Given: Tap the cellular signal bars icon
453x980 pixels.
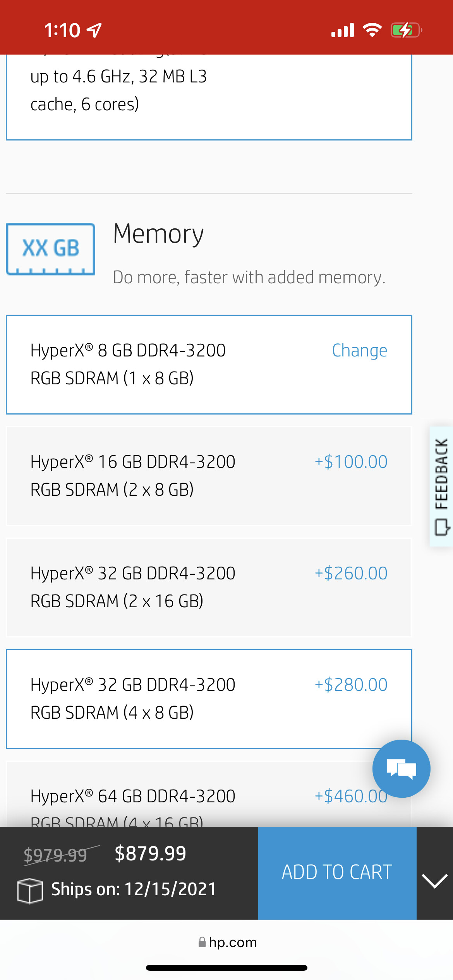Looking at the screenshot, I should 343,30.
